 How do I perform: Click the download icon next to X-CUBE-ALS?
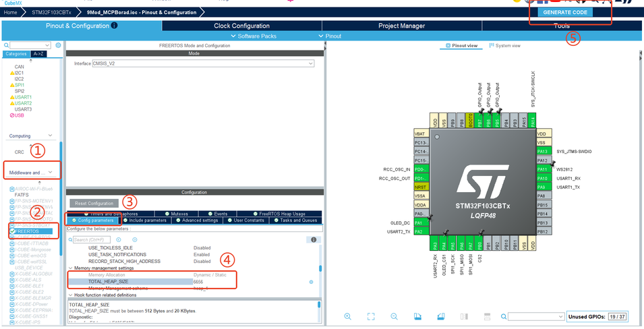12,280
